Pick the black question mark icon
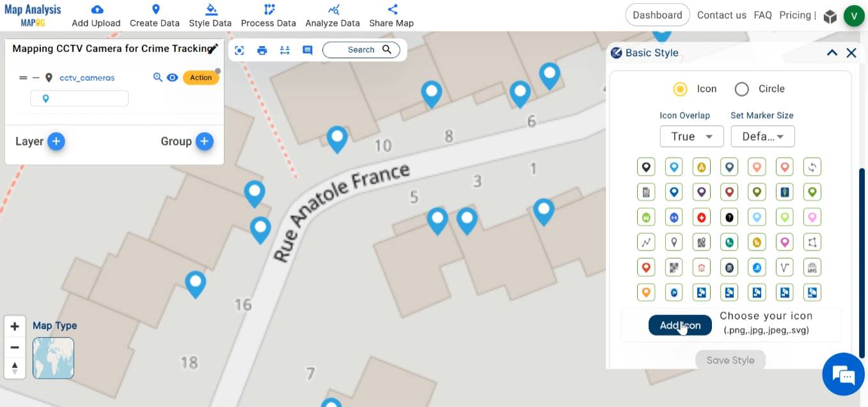Viewport: 868px width, 407px height. point(729,217)
